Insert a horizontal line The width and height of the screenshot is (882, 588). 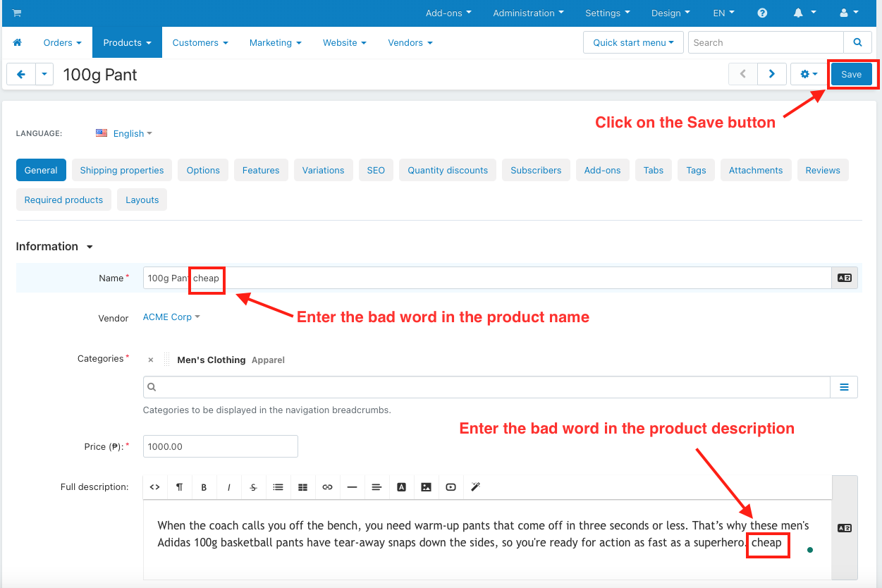[352, 487]
